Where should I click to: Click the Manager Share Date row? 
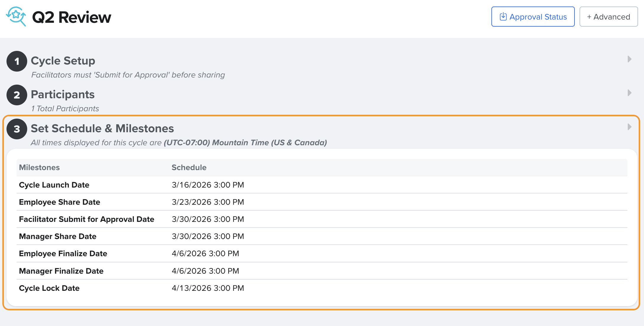(x=58, y=236)
